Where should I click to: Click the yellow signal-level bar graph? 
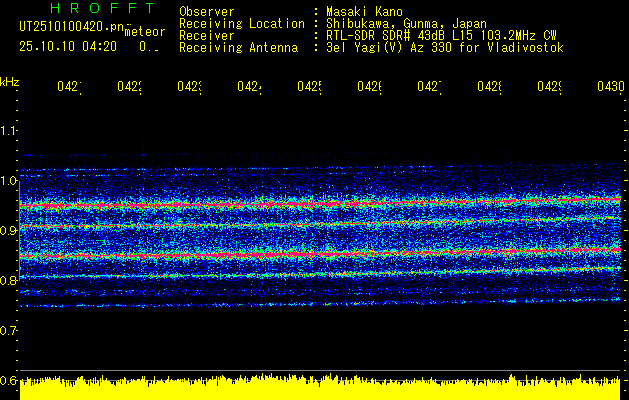(320, 387)
